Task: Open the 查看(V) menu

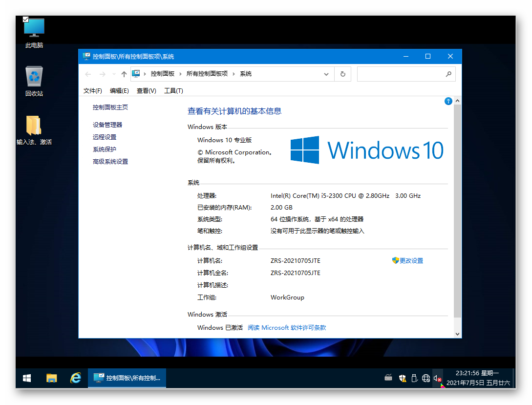Action: [x=146, y=91]
